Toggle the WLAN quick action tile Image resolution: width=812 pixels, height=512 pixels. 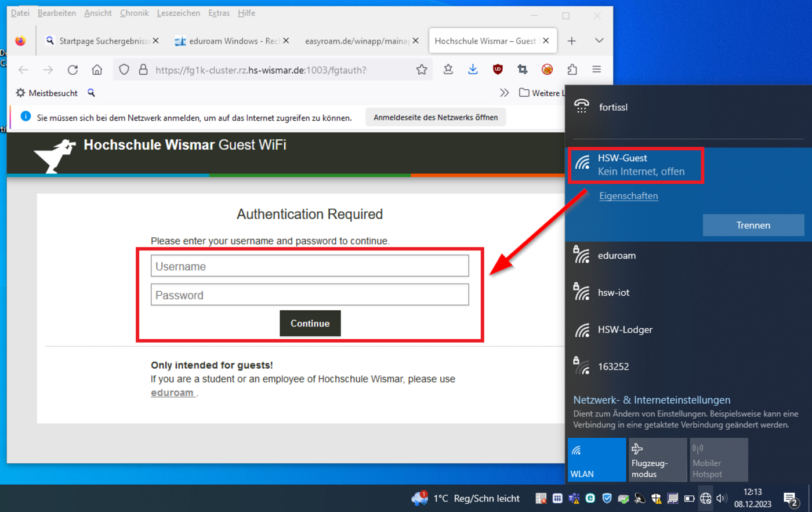pos(596,460)
